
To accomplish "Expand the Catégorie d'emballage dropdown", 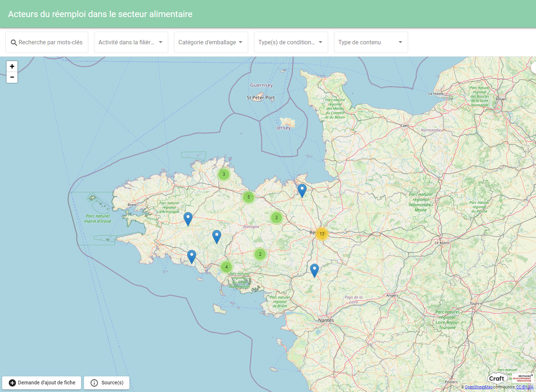I will pyautogui.click(x=211, y=43).
